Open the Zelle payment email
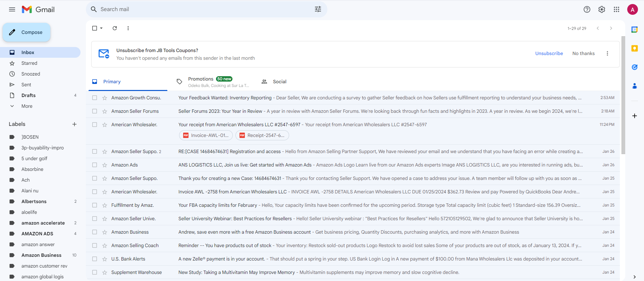The image size is (644, 281). 353,259
